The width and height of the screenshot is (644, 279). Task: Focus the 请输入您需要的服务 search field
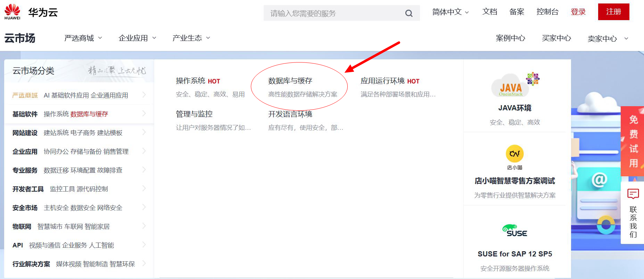click(x=341, y=13)
